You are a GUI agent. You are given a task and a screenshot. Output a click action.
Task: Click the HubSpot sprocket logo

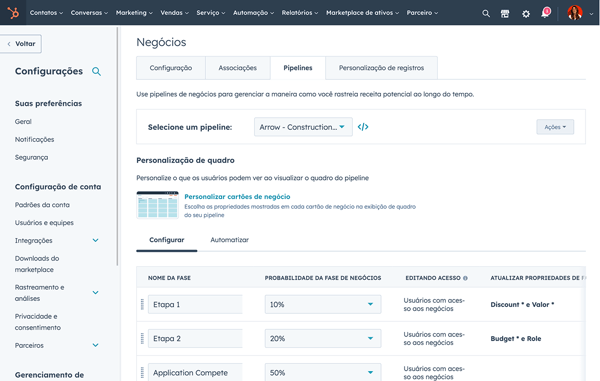[x=13, y=13]
